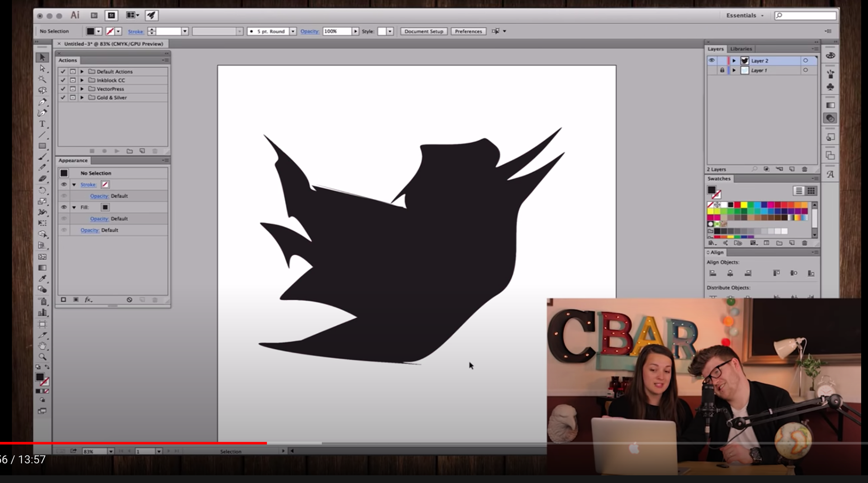Viewport: 868px width, 483px height.
Task: Select the Gradient tool
Action: [42, 268]
